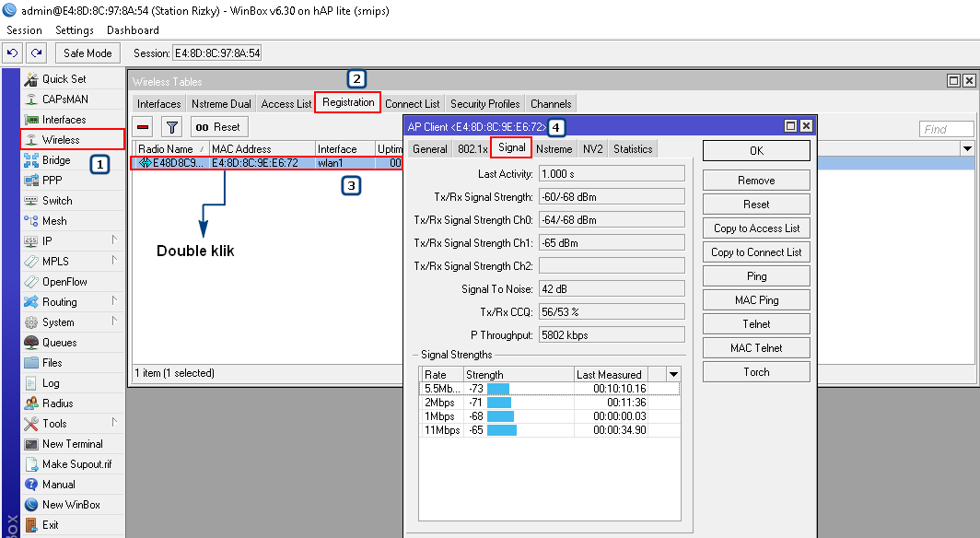This screenshot has width=980, height=538.
Task: Open Interfaces in the sidebar menu
Action: click(64, 120)
